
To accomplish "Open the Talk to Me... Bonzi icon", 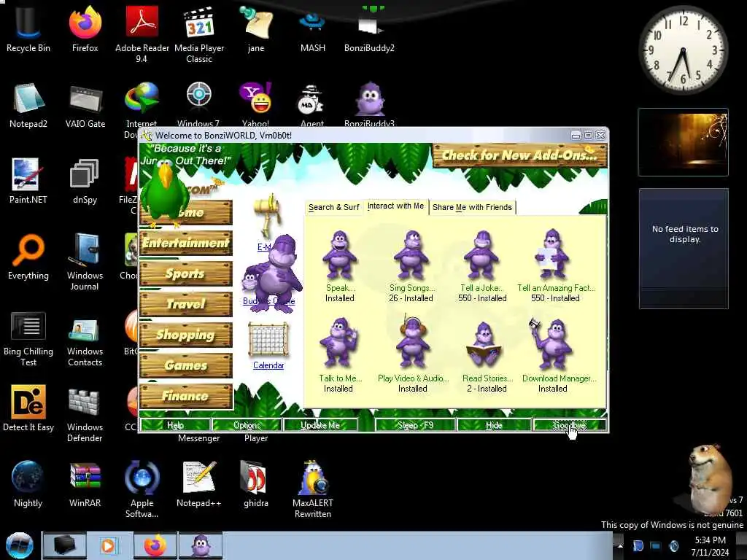I will point(338,344).
